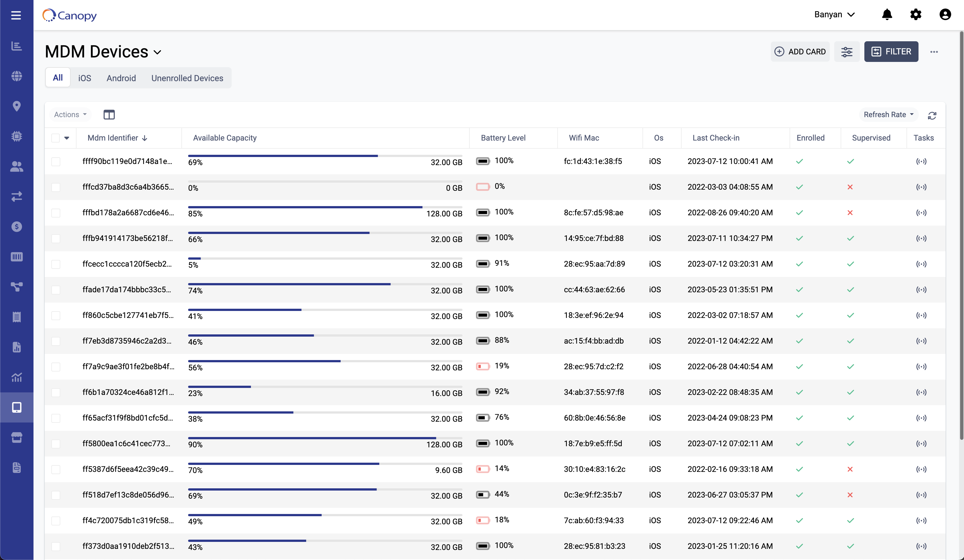Image resolution: width=964 pixels, height=560 pixels.
Task: Select the globe icon in the sidebar
Action: (x=17, y=76)
